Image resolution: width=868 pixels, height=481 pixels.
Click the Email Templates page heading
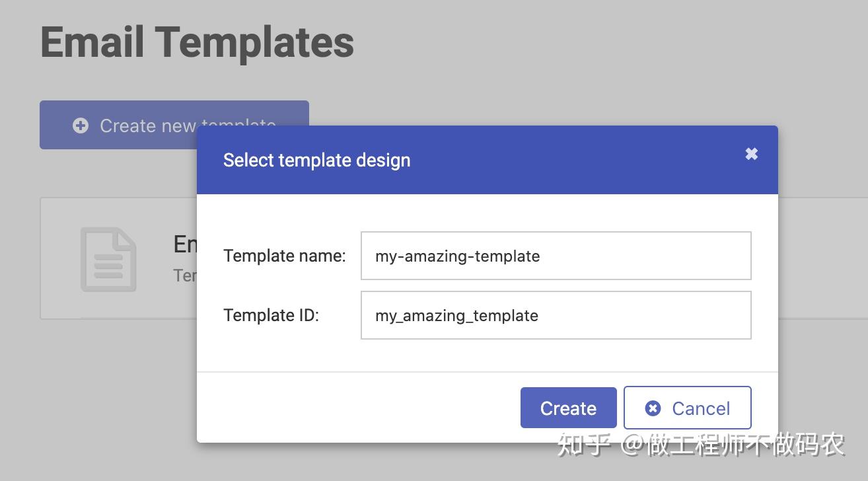[197, 42]
